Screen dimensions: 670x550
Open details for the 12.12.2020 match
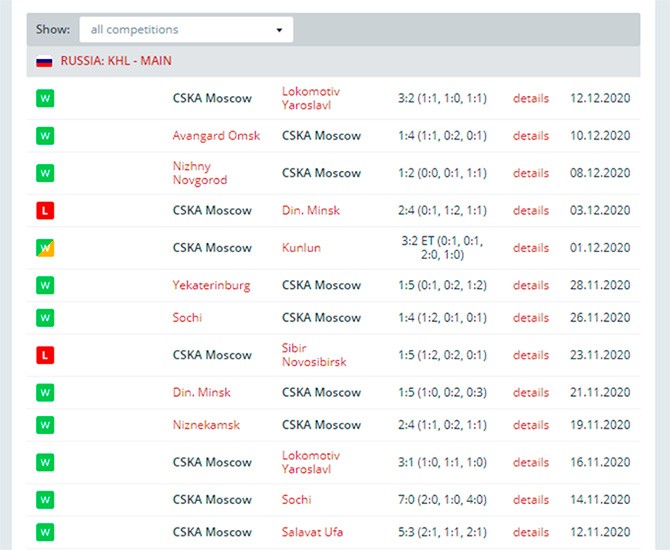coord(531,98)
